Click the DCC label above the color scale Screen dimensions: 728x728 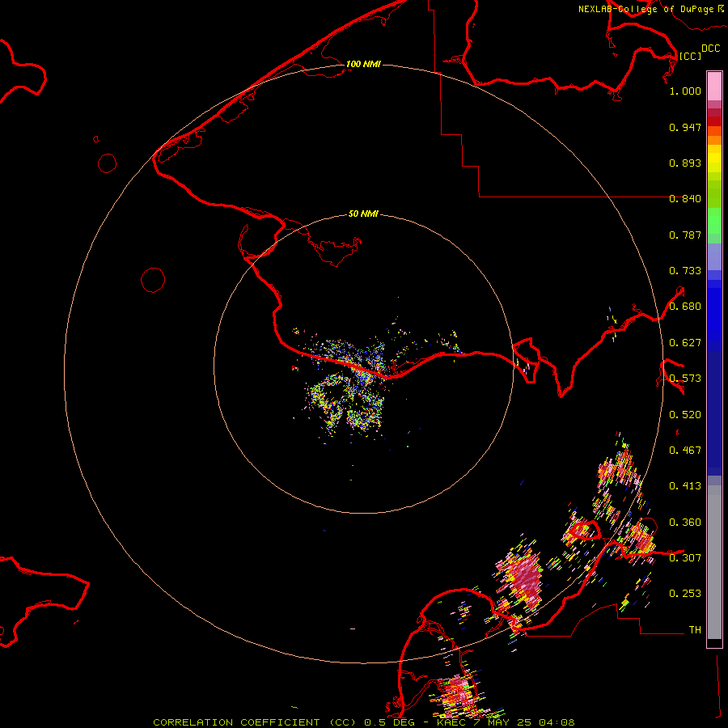710,49
